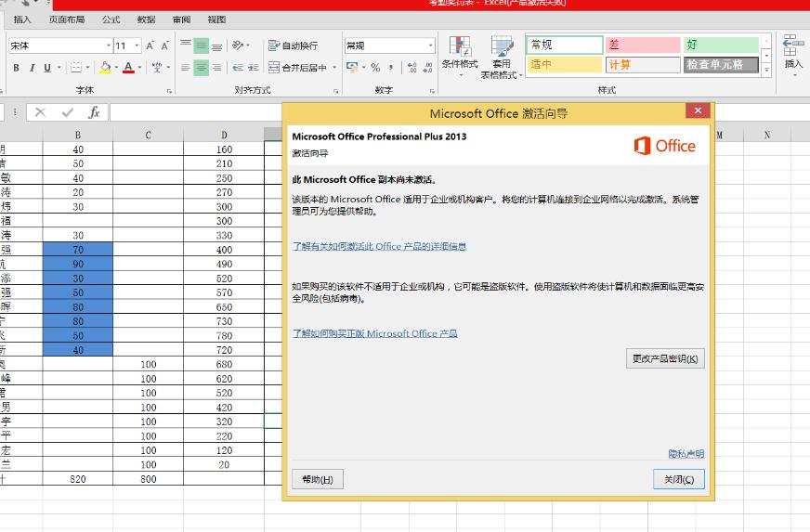
Task: Open 套用表格格式 table format gallery
Action: [x=502, y=57]
